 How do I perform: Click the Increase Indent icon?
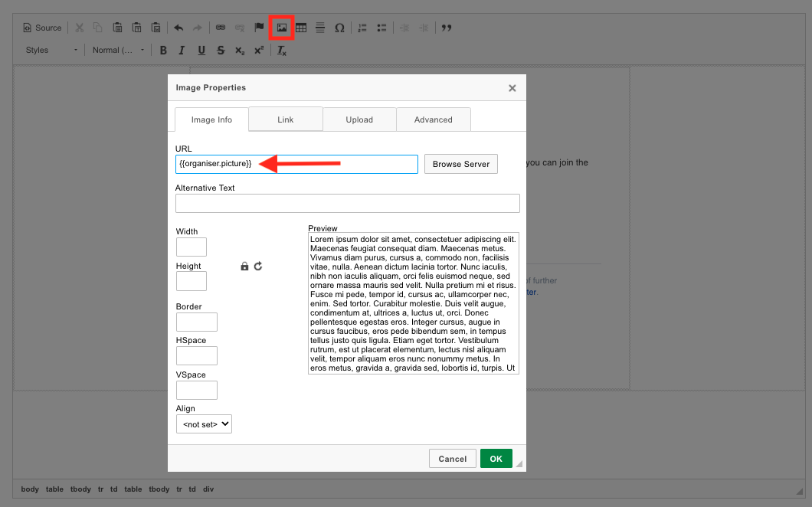[424, 28]
